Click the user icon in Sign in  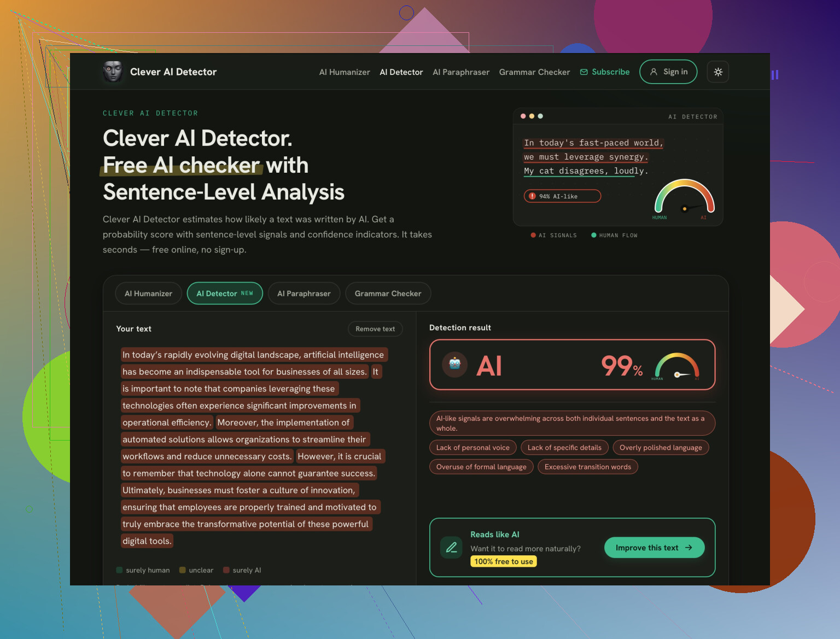tap(654, 72)
